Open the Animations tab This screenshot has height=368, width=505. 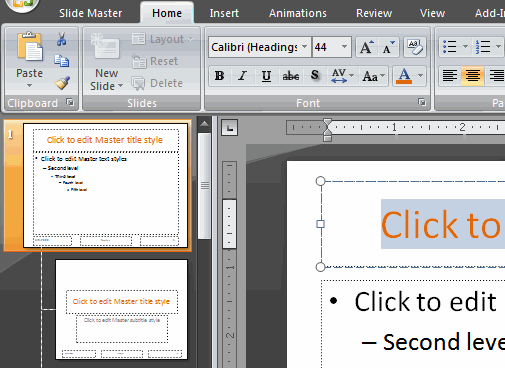(x=298, y=13)
